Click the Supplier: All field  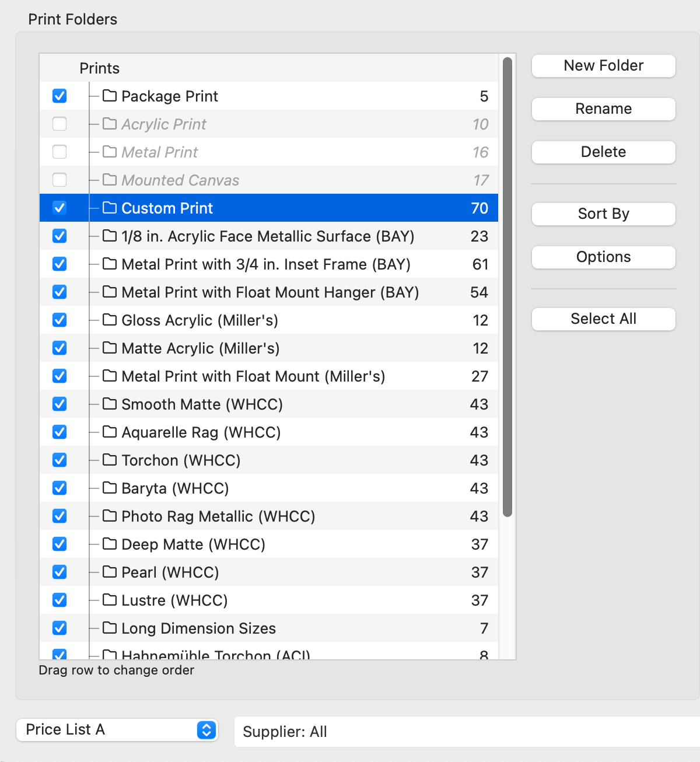pos(467,732)
